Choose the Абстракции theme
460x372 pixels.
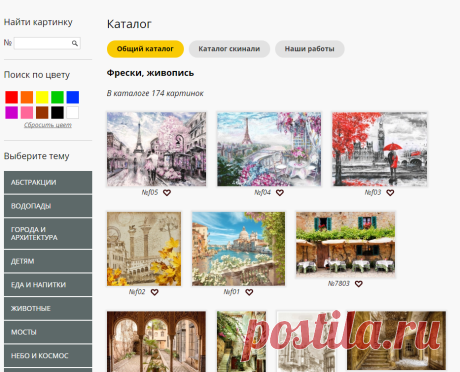[48, 182]
